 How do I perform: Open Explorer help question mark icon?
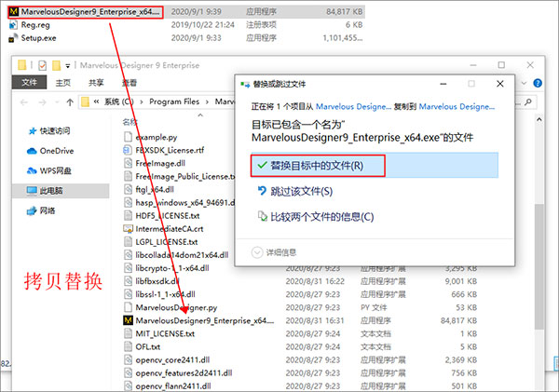click(538, 83)
